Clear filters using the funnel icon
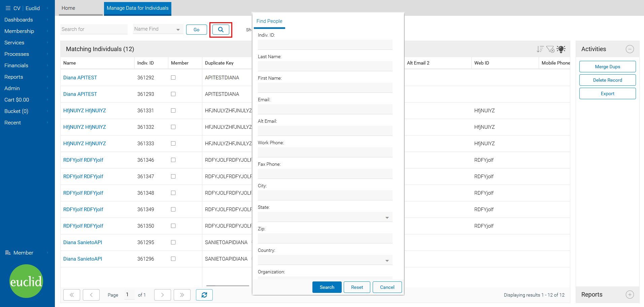 [x=550, y=49]
